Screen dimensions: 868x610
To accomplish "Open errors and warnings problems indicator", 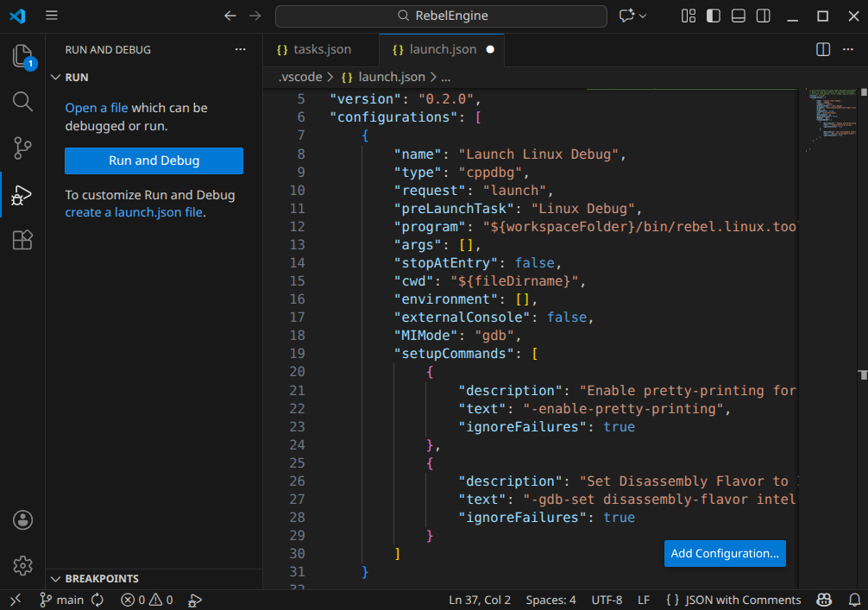I will [147, 600].
